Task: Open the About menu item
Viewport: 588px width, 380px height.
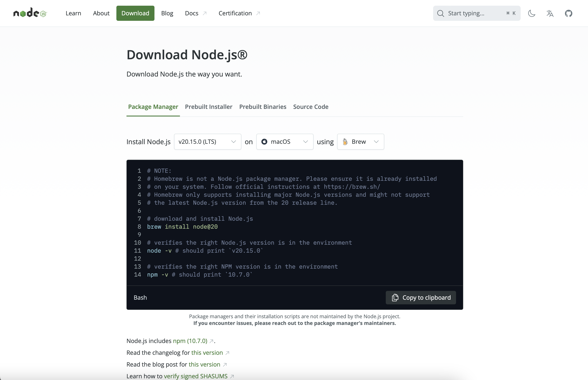Action: pyautogui.click(x=101, y=13)
